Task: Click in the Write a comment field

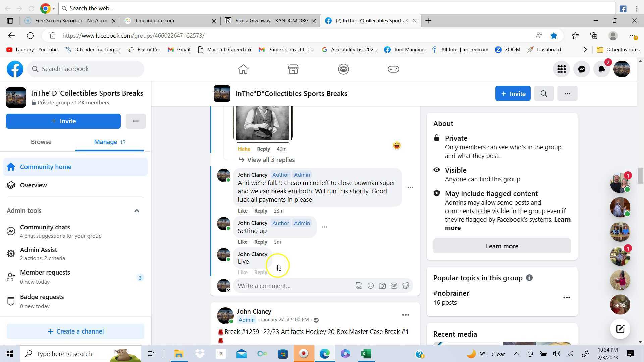Action: pos(292,286)
